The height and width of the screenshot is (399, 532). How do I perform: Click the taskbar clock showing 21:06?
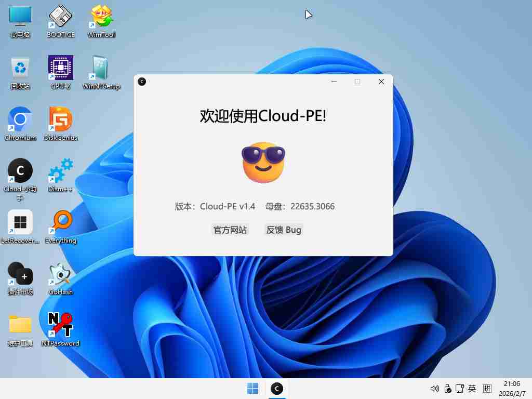tap(512, 389)
